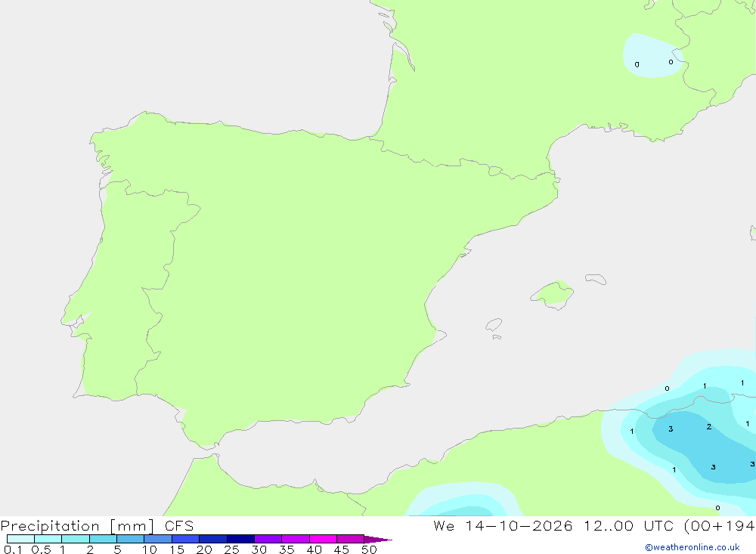Click the '20' legend scale label

coord(204,549)
